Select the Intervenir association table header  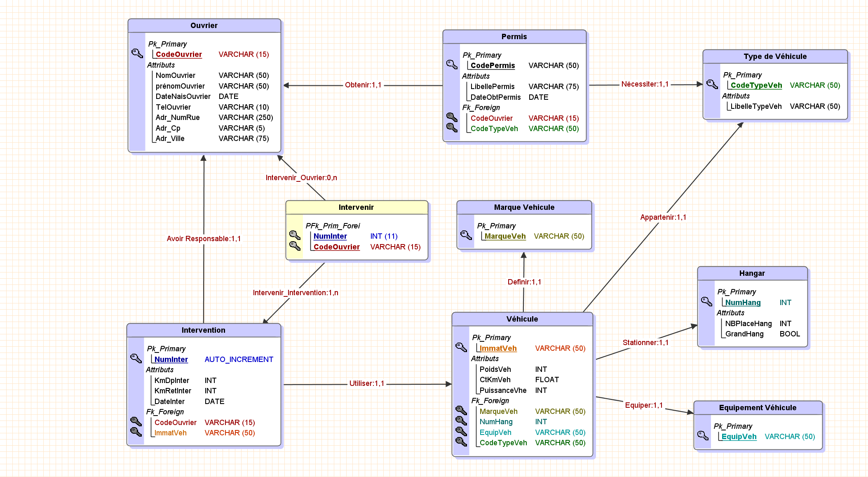(x=357, y=207)
